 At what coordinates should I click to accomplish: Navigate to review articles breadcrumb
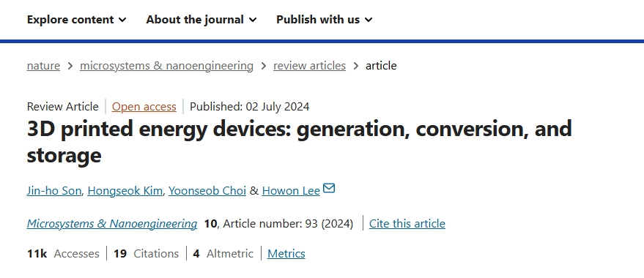310,66
